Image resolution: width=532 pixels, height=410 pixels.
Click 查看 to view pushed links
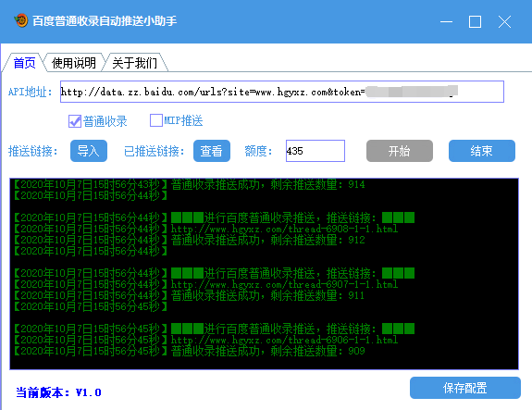point(212,151)
